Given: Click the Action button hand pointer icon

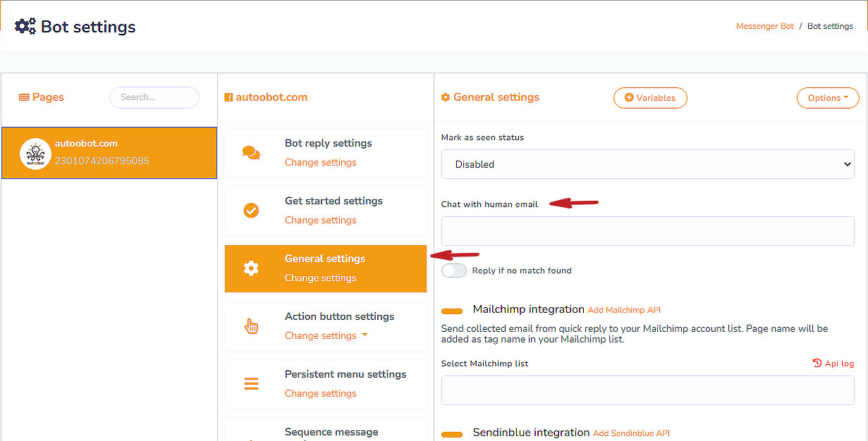Looking at the screenshot, I should [251, 326].
